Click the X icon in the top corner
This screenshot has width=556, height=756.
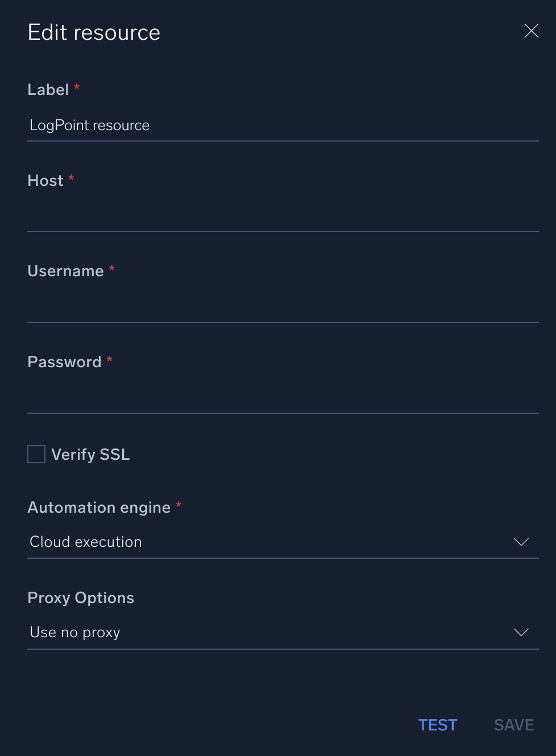point(531,31)
